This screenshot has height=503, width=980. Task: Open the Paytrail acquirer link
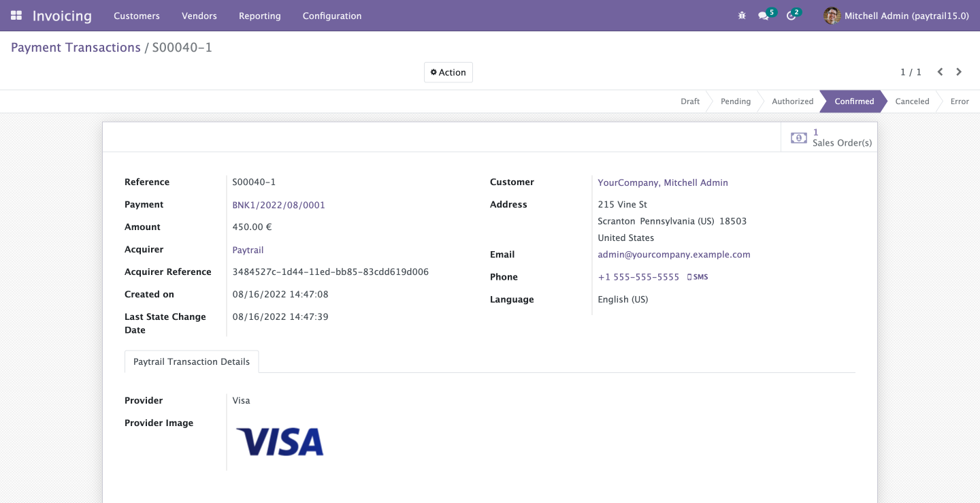pos(248,250)
